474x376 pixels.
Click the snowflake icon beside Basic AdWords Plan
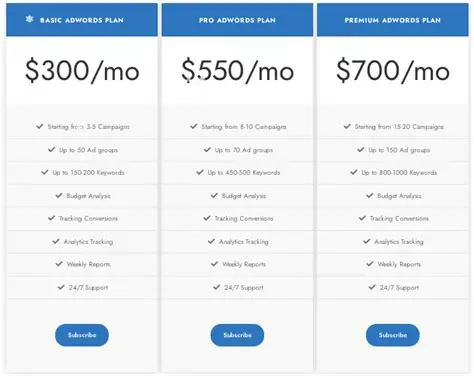tap(29, 19)
